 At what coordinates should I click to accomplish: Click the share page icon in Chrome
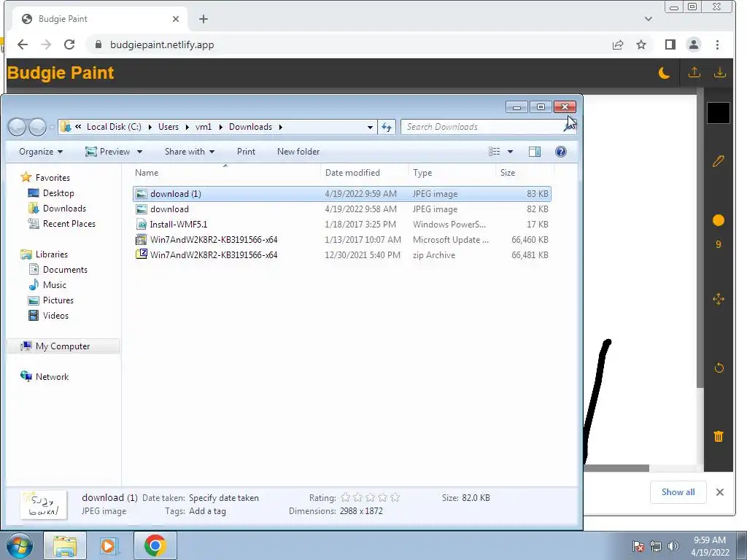coord(618,44)
